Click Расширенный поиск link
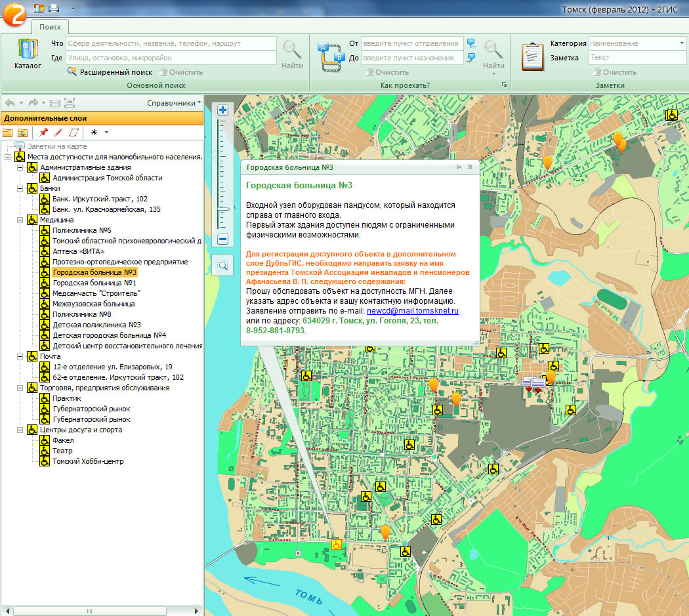This screenshot has height=616, width=689. 116,72
